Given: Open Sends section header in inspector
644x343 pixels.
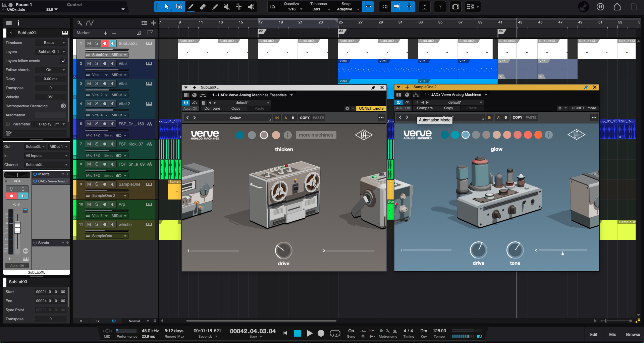Looking at the screenshot, I should coord(51,243).
